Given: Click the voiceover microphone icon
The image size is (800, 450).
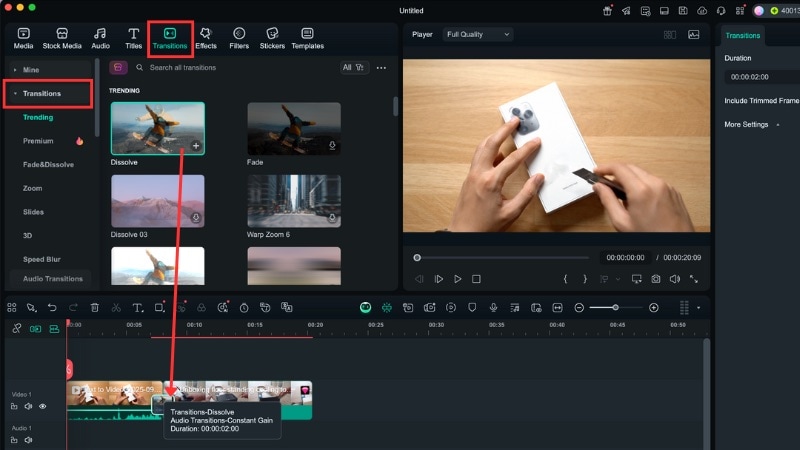Looking at the screenshot, I should [493, 308].
